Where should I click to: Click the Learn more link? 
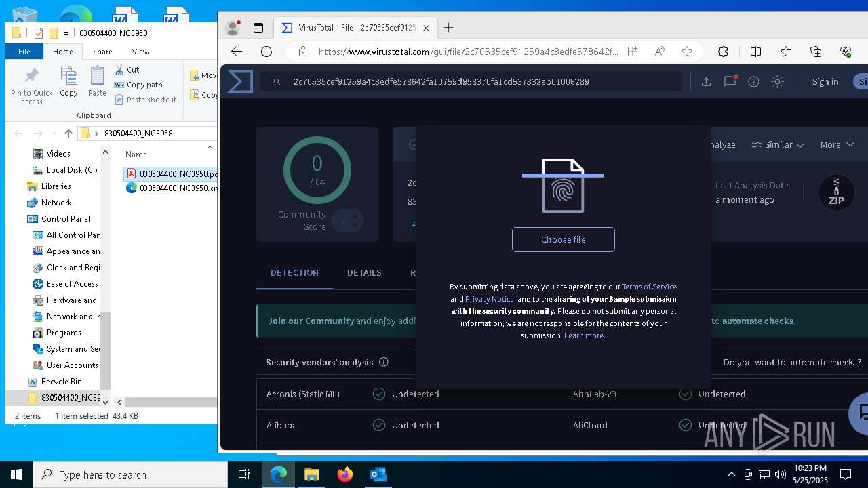tap(585, 335)
